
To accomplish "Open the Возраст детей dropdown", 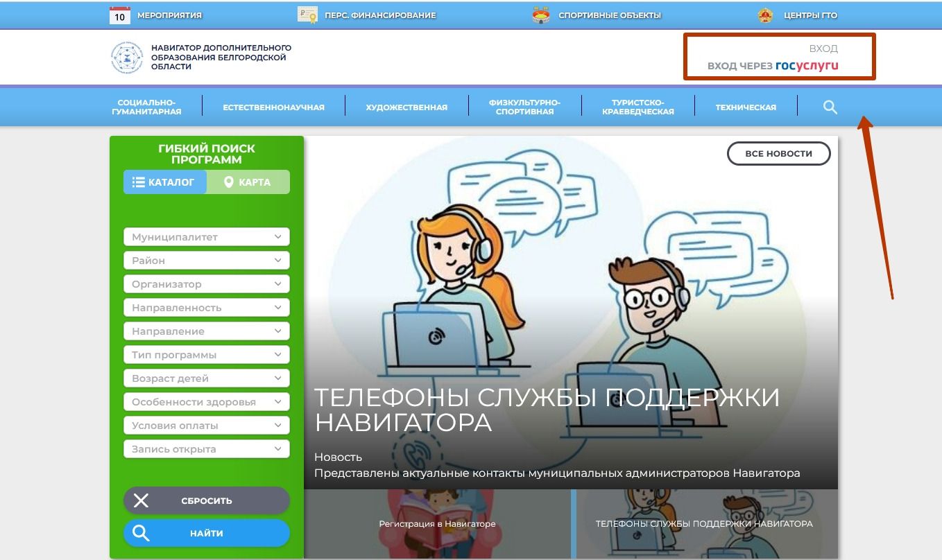I will (206, 378).
